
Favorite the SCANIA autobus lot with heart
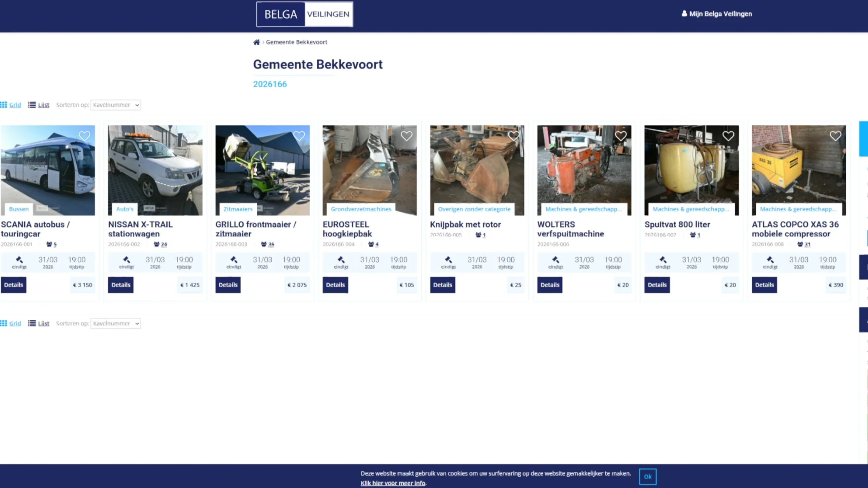(x=85, y=136)
